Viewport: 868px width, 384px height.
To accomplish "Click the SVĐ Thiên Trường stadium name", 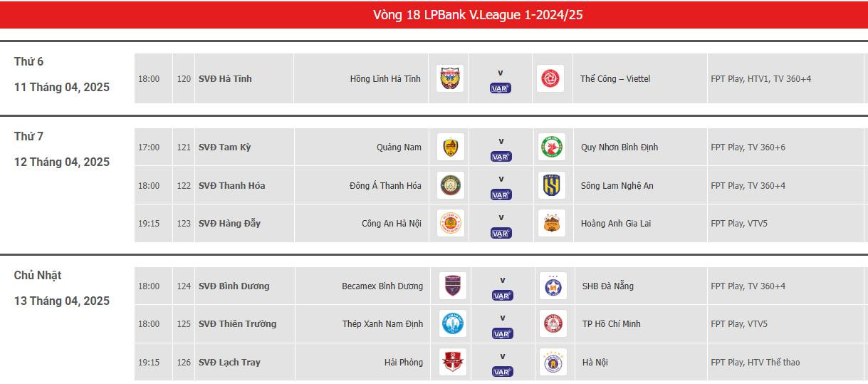I will click(237, 324).
